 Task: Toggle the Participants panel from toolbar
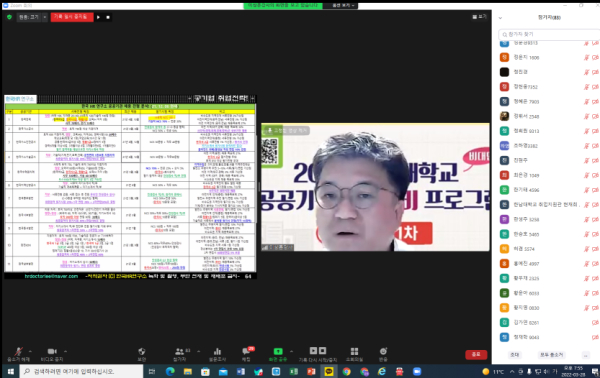click(x=180, y=354)
